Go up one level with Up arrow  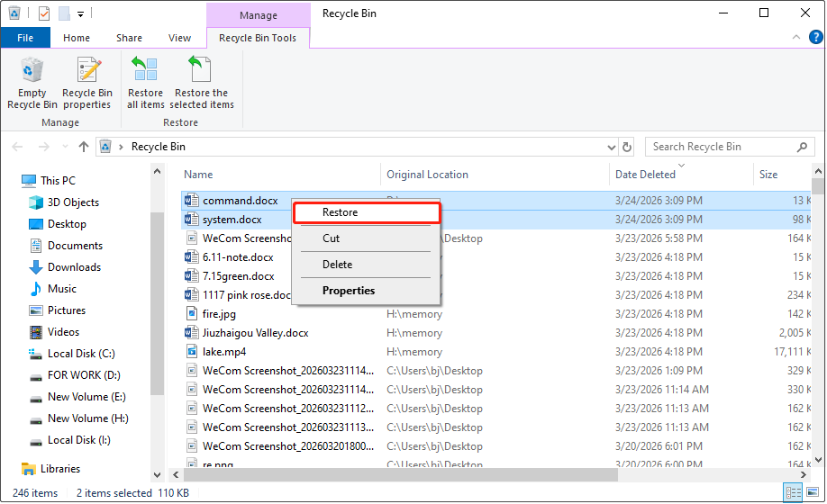[84, 147]
